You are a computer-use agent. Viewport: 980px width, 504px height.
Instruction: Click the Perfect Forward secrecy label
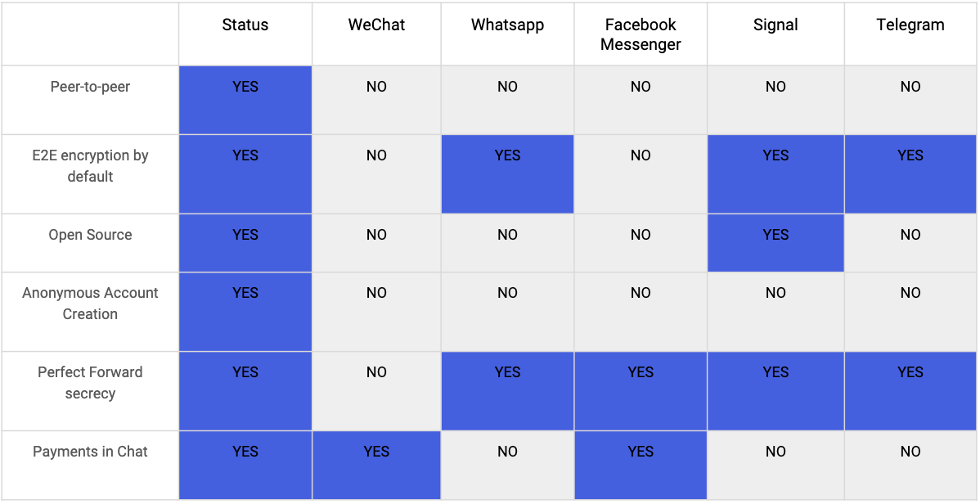click(x=90, y=383)
